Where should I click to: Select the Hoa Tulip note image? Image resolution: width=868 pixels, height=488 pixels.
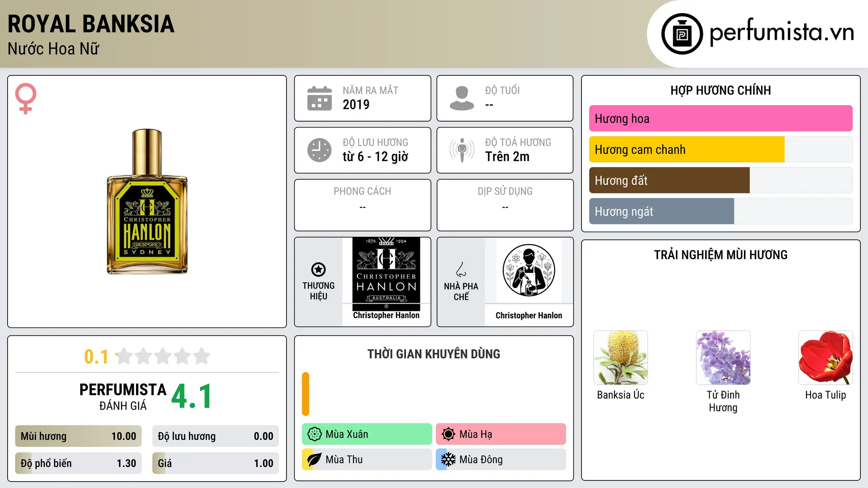pos(826,358)
